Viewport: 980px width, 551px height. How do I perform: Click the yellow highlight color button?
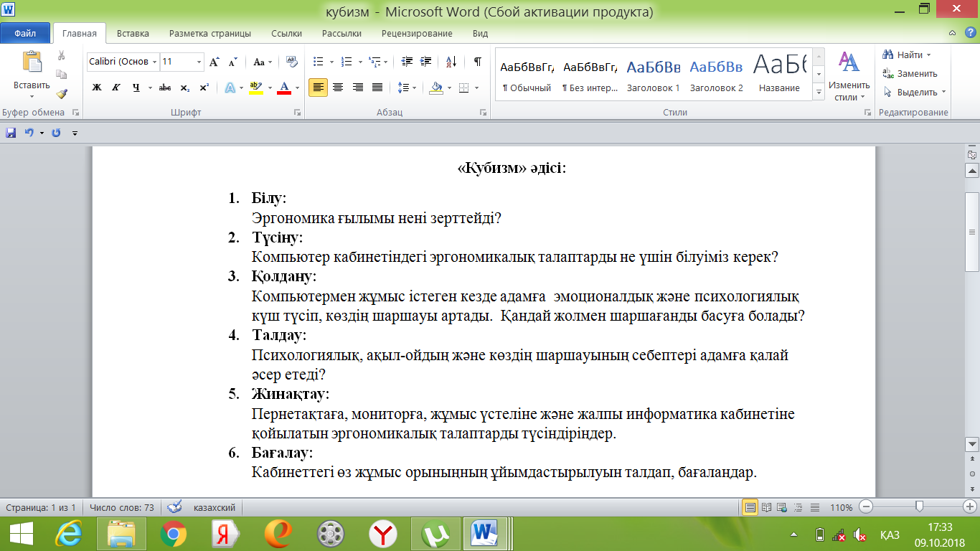click(x=255, y=88)
